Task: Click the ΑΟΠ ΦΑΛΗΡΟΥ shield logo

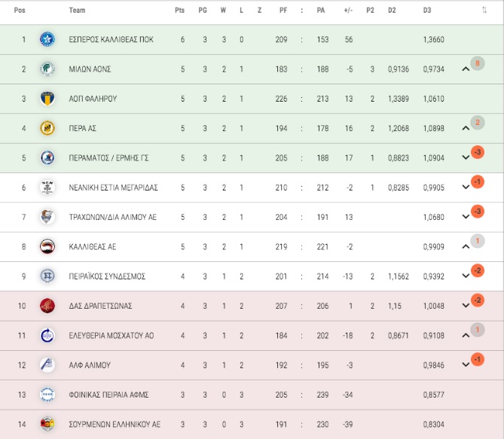Action: point(47,99)
